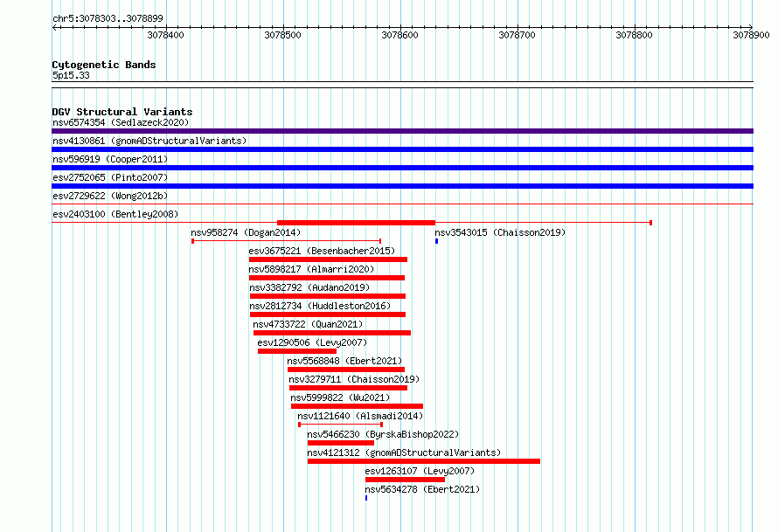
Task: Click ruler position 3078800
Action: [x=634, y=35]
